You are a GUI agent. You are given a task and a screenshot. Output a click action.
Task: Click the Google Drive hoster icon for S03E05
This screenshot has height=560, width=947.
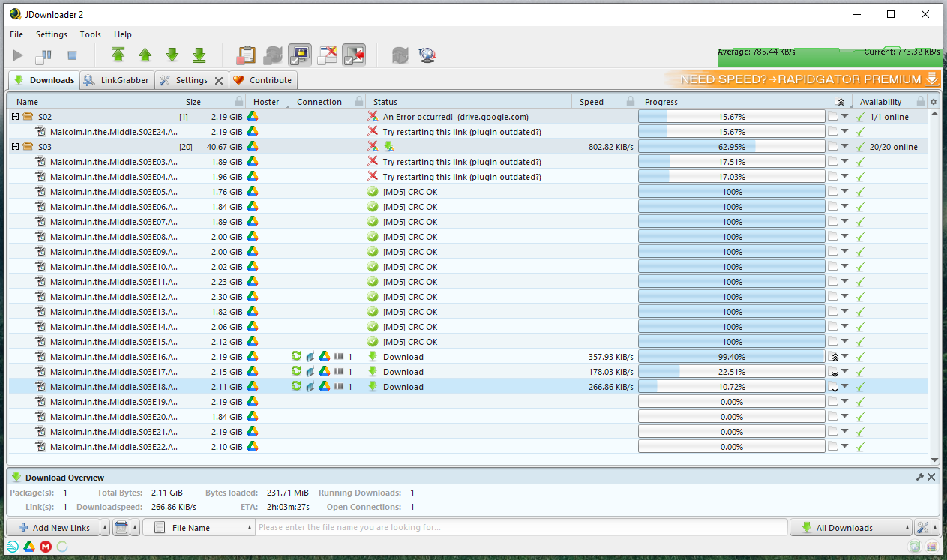coord(253,192)
